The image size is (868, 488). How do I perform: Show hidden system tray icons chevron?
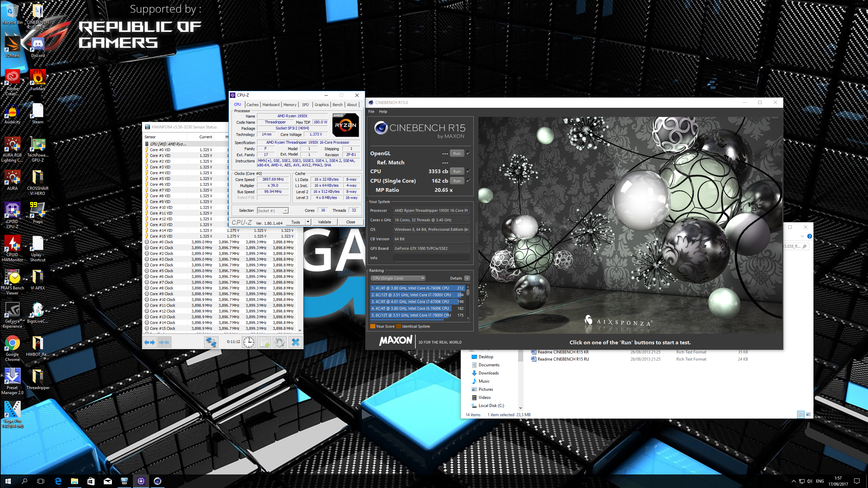(x=793, y=481)
